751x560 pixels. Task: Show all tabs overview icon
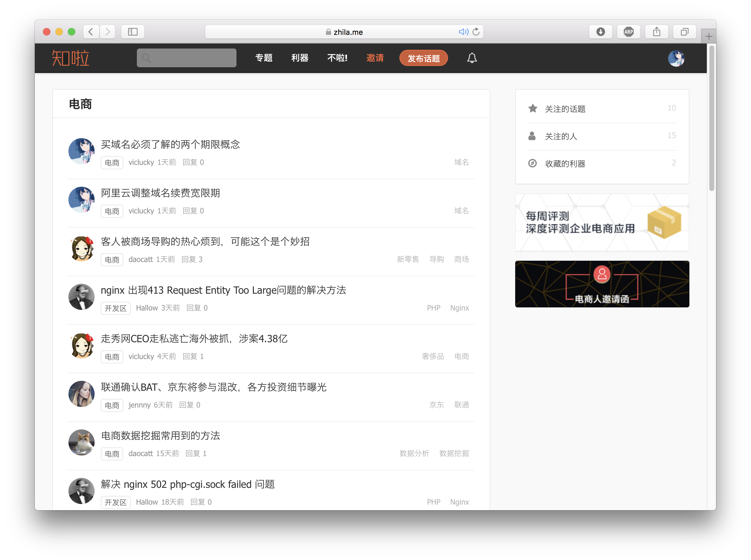point(684,32)
